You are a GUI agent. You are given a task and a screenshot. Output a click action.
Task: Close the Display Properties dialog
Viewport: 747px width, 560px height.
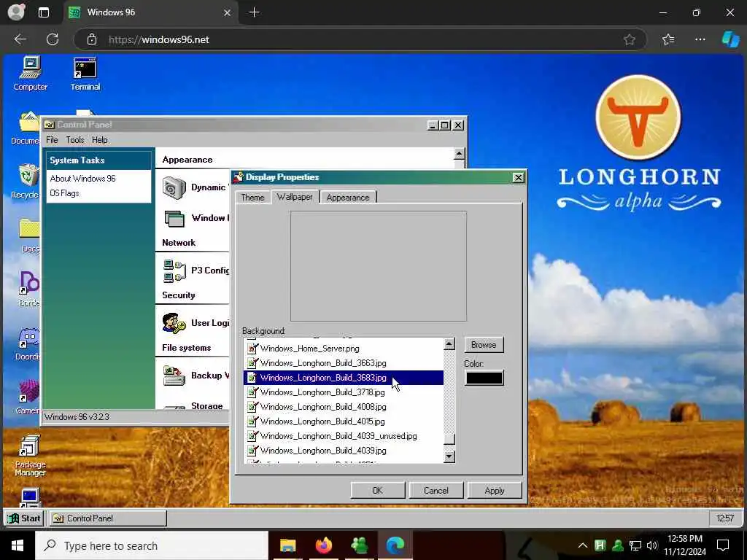[x=519, y=178]
